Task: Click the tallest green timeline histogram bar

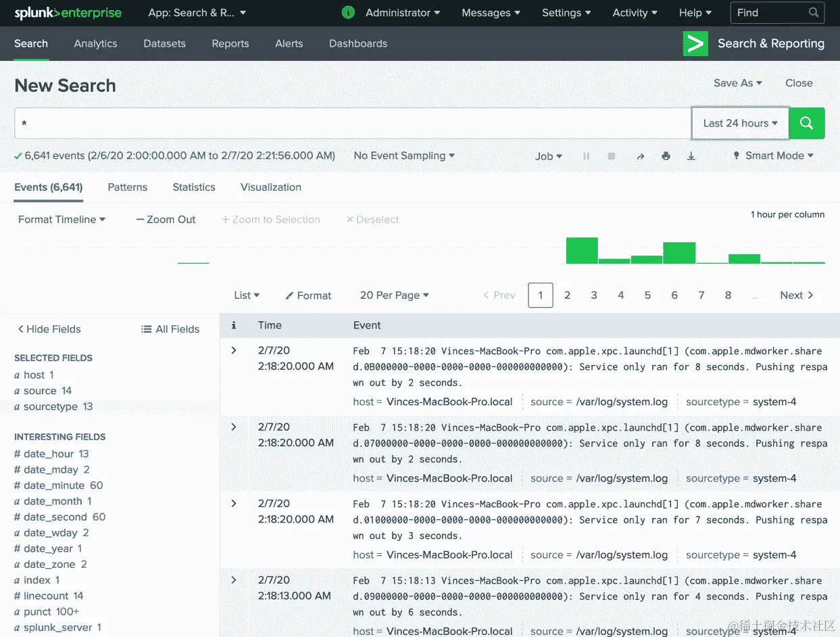Action: (x=581, y=252)
